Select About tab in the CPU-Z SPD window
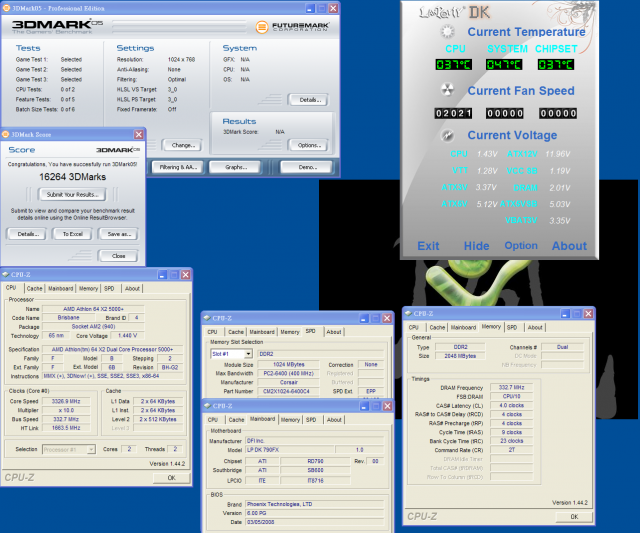This screenshot has width=640, height=533. tap(333, 332)
